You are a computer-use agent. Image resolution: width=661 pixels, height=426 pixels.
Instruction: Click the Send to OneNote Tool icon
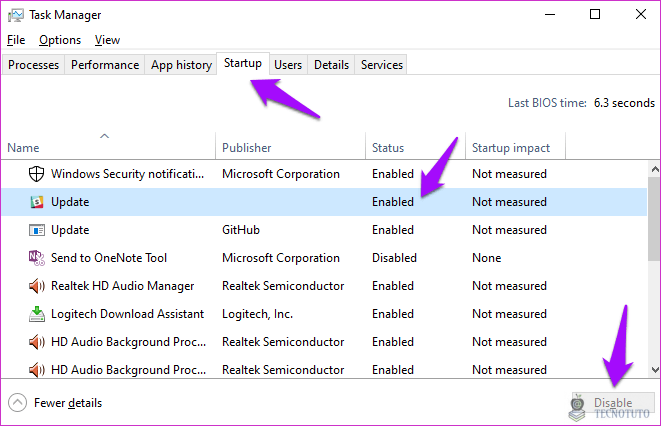(x=37, y=258)
